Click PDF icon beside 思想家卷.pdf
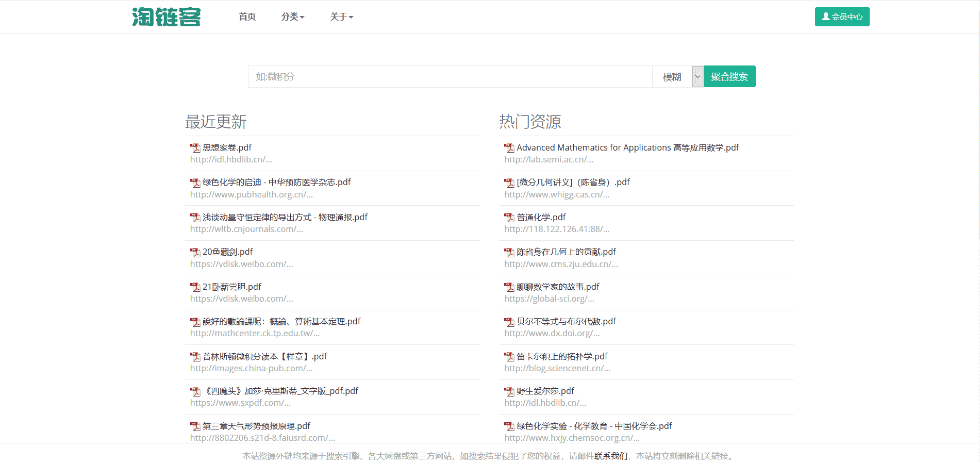Screen dimensions: 980x463 [195, 148]
